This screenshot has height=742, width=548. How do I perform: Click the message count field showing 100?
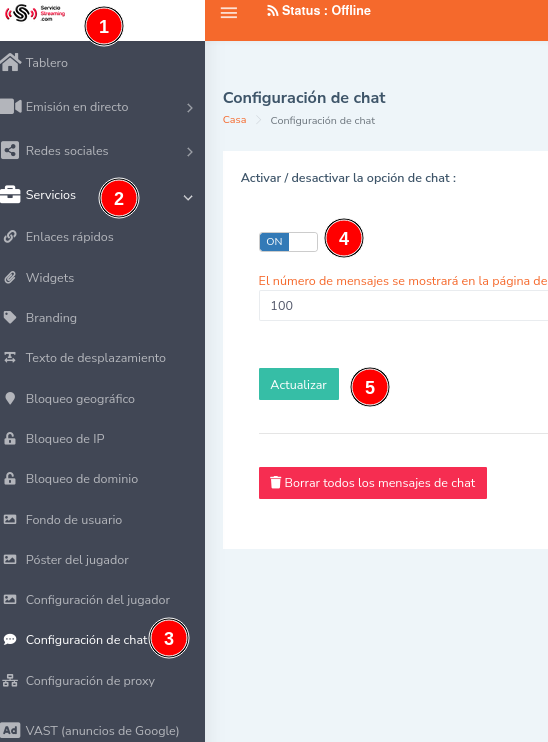[403, 306]
